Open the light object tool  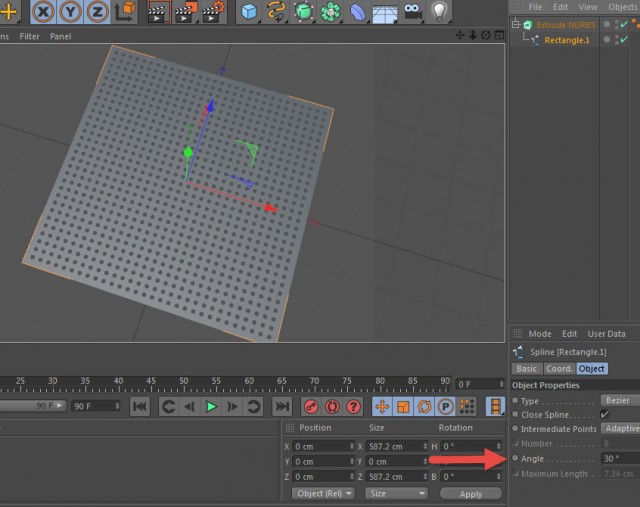[x=439, y=12]
